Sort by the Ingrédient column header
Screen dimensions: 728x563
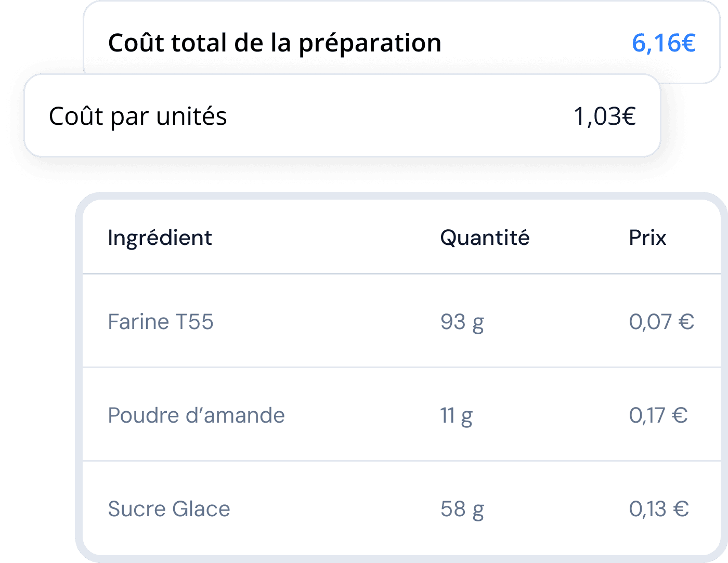point(160,237)
